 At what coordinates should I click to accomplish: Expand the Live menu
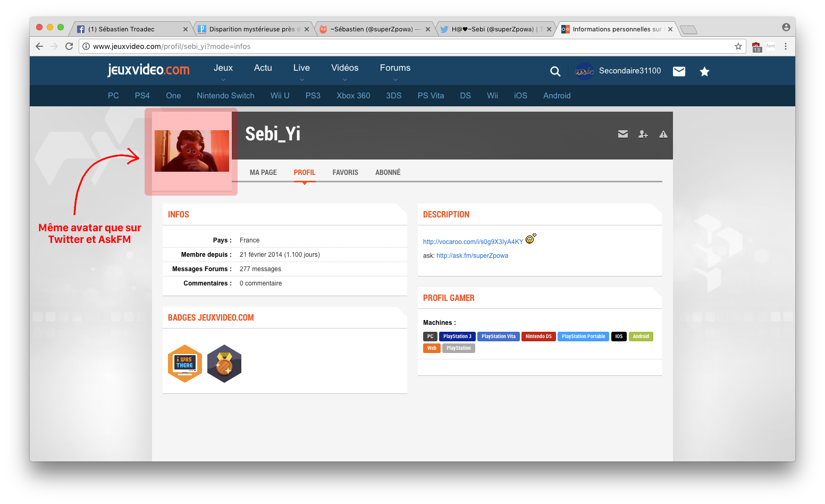pyautogui.click(x=301, y=68)
